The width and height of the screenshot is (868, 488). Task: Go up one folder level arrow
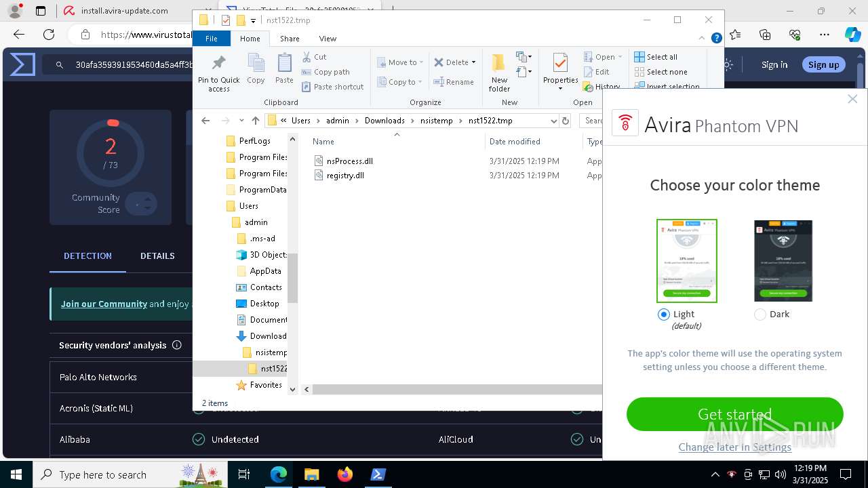pos(255,121)
